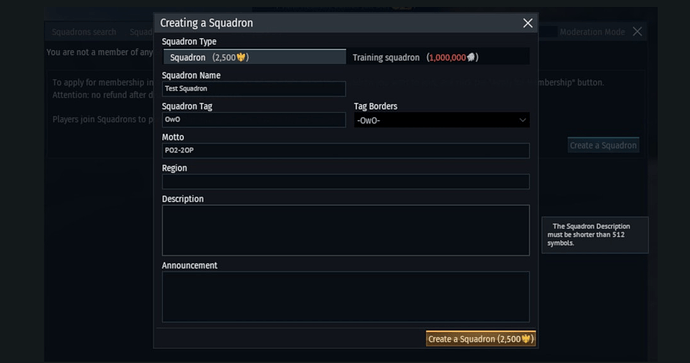The width and height of the screenshot is (690, 363).
Task: Confirm with orange Create a Squadron button
Action: (x=481, y=339)
